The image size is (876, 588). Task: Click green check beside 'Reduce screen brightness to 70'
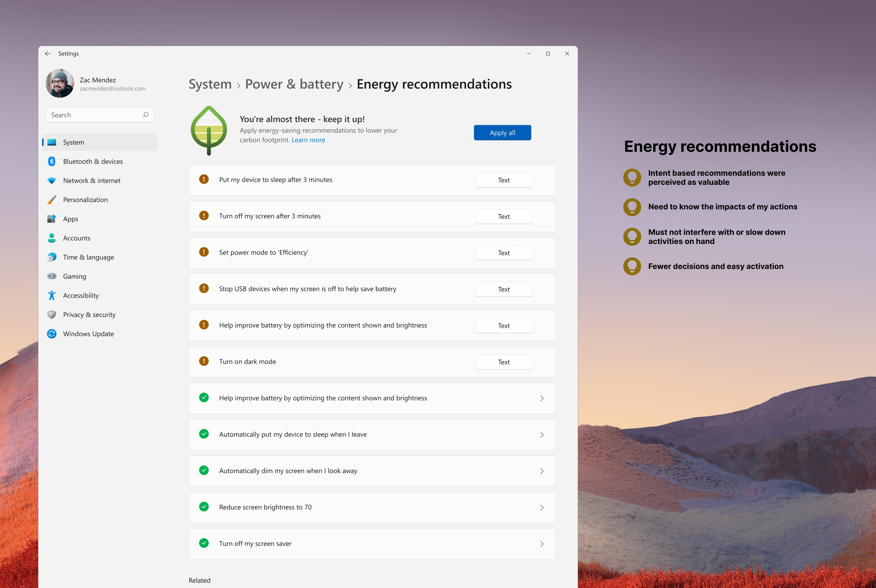click(x=204, y=507)
